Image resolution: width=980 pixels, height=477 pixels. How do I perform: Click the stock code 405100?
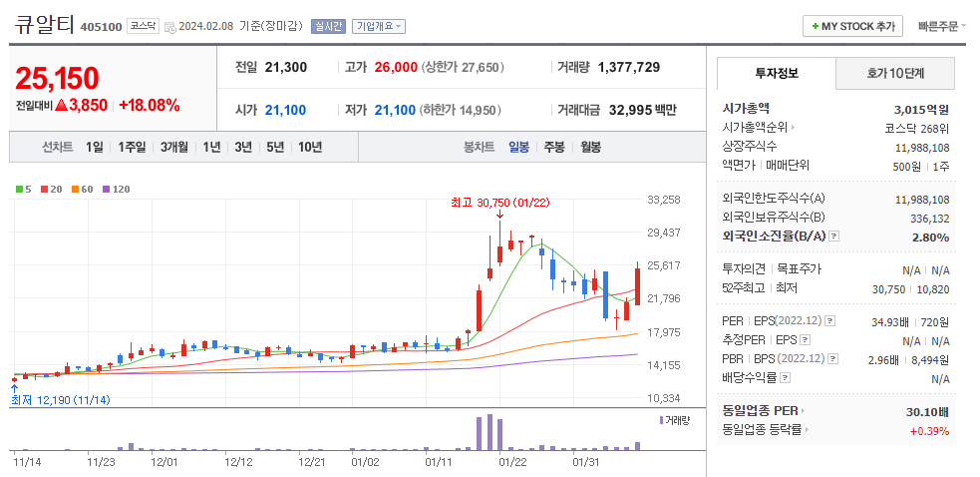pyautogui.click(x=102, y=27)
